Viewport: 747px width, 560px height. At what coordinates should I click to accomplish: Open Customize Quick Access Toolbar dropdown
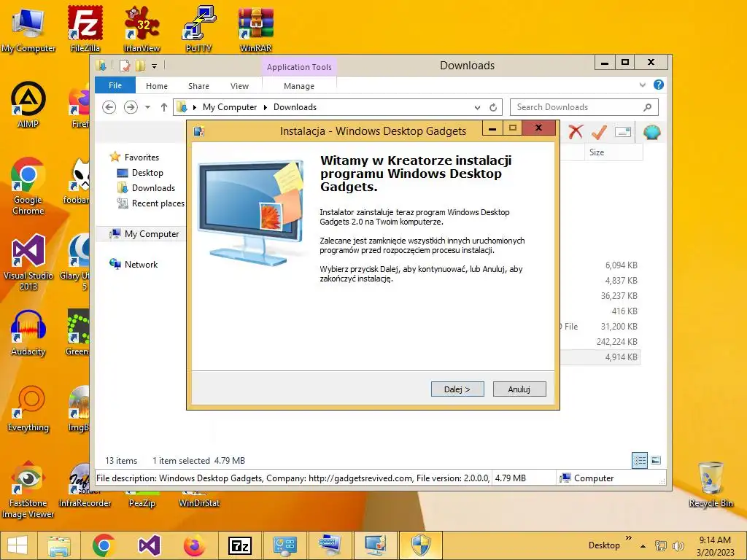[x=155, y=66]
